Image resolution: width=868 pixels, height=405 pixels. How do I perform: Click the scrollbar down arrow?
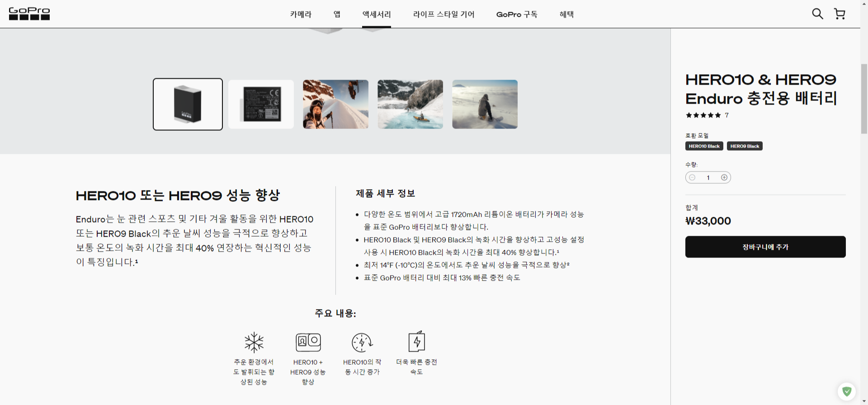(x=864, y=401)
